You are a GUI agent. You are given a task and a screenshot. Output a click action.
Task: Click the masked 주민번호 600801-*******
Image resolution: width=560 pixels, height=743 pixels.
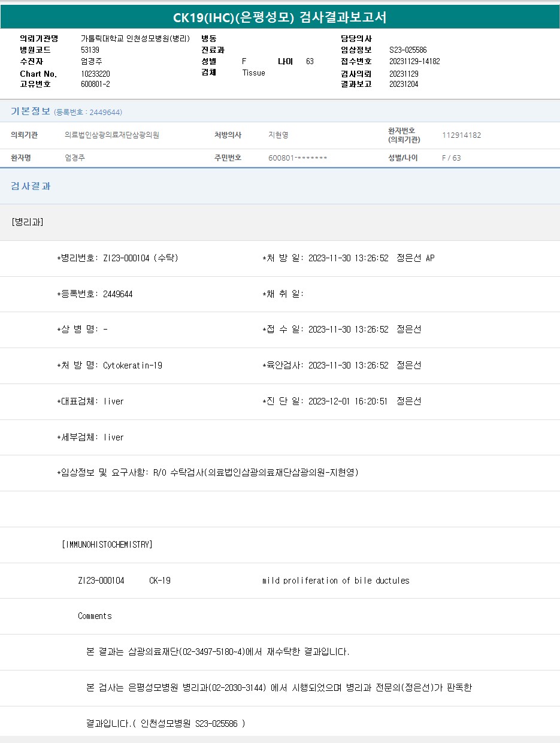coord(298,158)
